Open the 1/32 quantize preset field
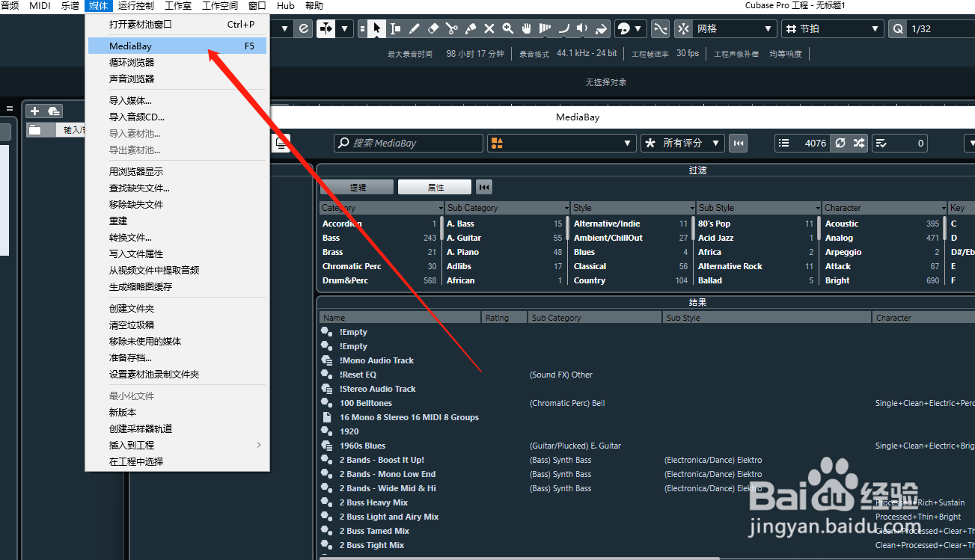975x560 pixels. click(x=941, y=29)
